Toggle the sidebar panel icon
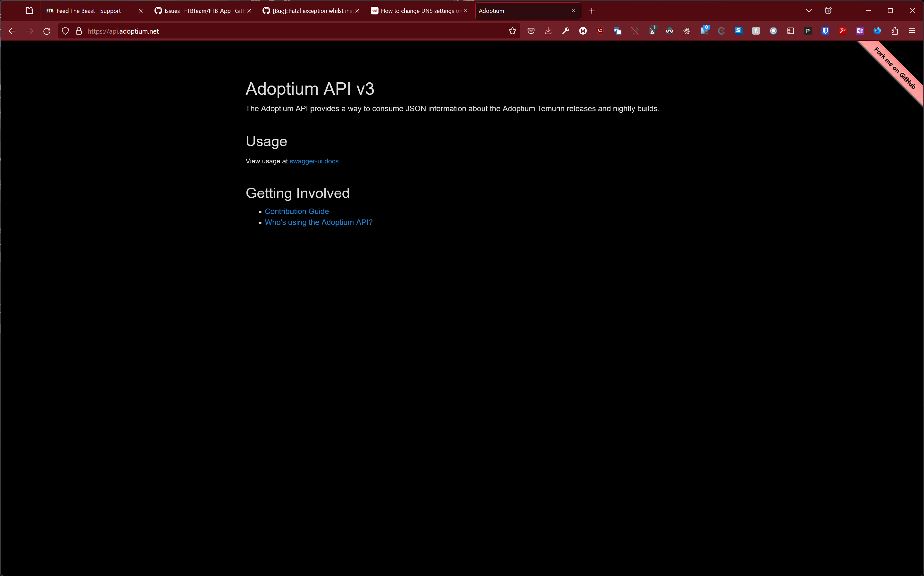 [x=790, y=31]
